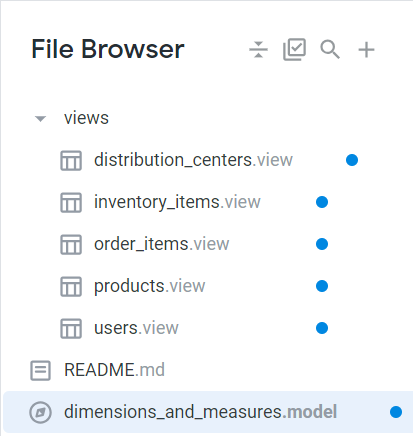Click blue modified dot for order_items.view
This screenshot has width=413, height=436.
pyautogui.click(x=322, y=244)
